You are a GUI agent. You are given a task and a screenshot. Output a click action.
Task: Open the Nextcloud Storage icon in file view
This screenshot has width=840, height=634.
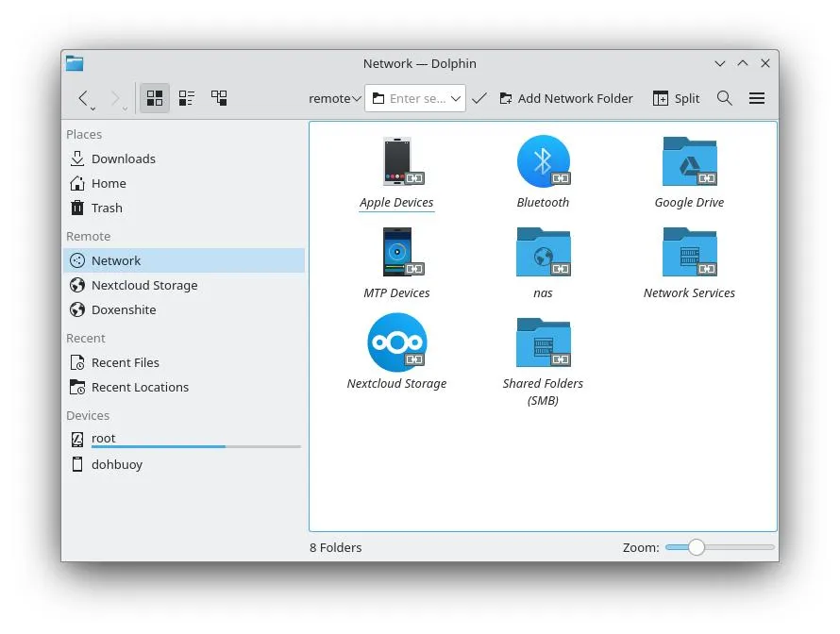pos(397,342)
